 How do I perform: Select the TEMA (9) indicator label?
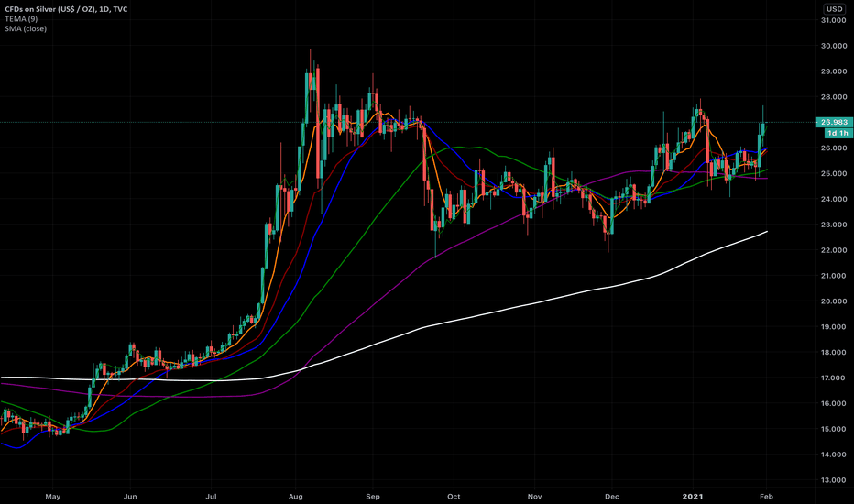click(21, 19)
